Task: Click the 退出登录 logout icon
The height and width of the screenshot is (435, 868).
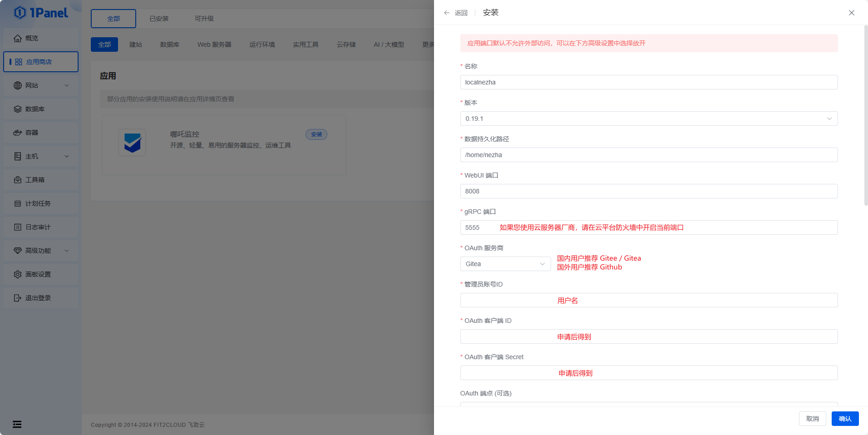Action: (18, 298)
